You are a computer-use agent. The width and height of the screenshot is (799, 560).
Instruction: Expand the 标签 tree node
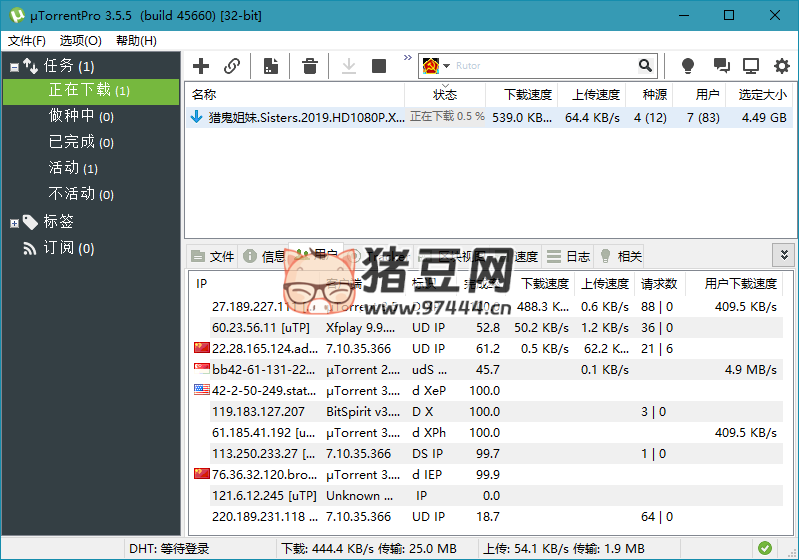pos(14,223)
